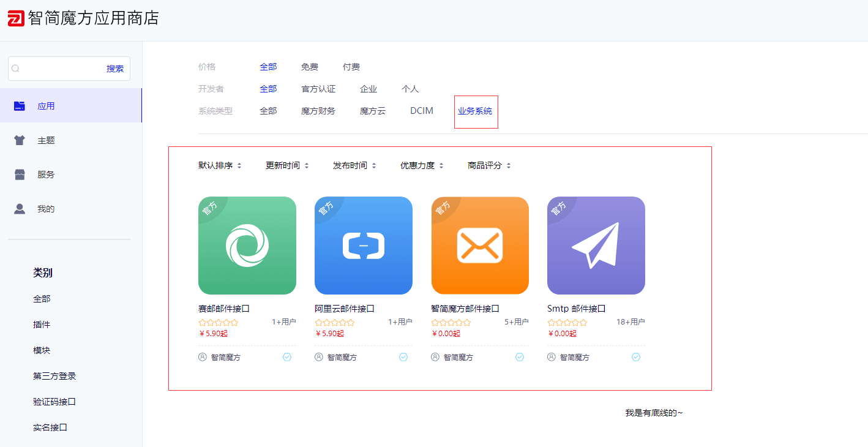Viewport: 868px width, 447px height.
Task: Select 插件 category
Action: [x=42, y=325]
